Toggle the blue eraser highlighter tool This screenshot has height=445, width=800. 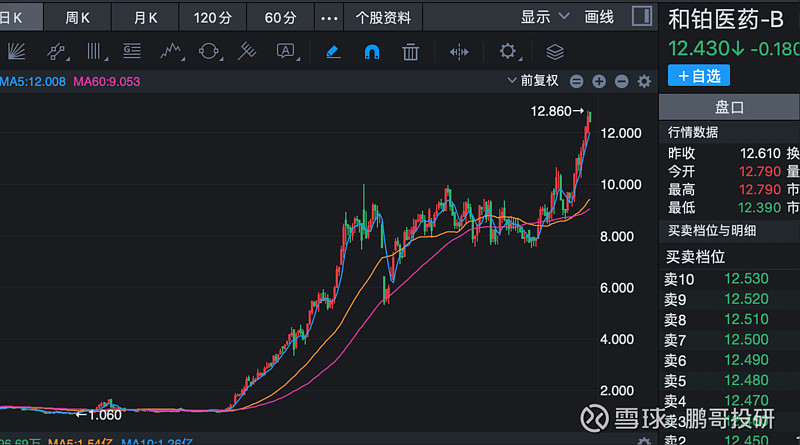[333, 52]
